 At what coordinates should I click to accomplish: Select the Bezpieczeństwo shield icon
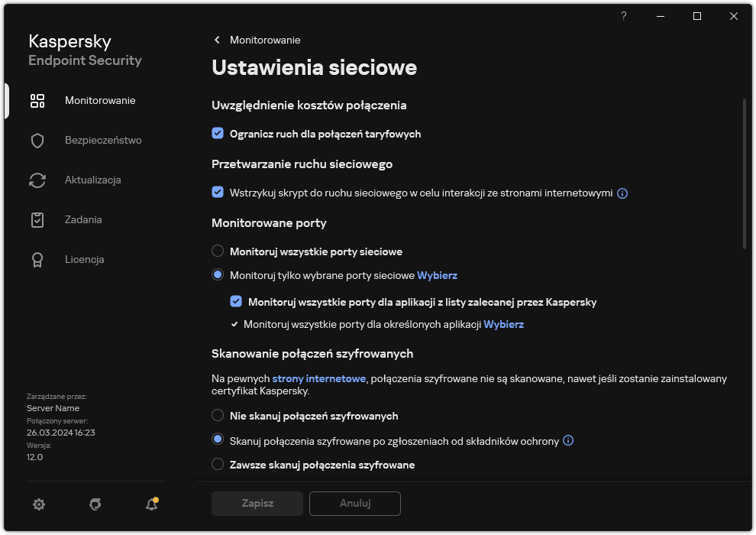click(37, 140)
